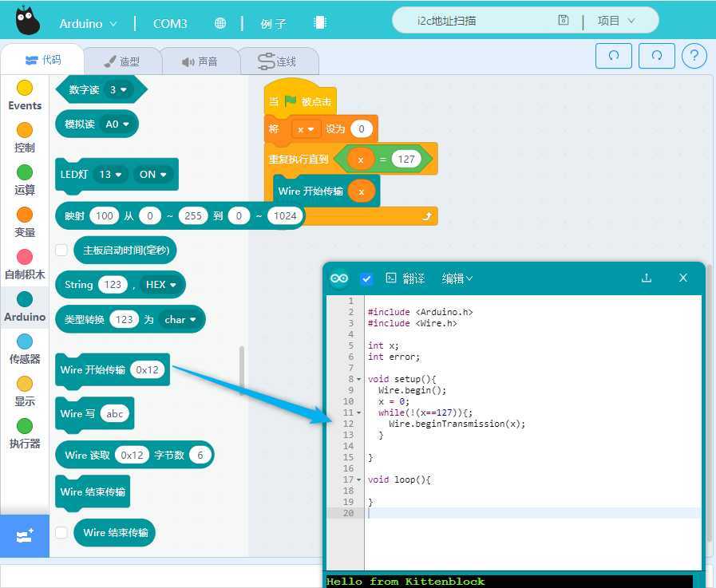Open the 类型转换 char type dropdown
The height and width of the screenshot is (588, 716).
click(180, 320)
